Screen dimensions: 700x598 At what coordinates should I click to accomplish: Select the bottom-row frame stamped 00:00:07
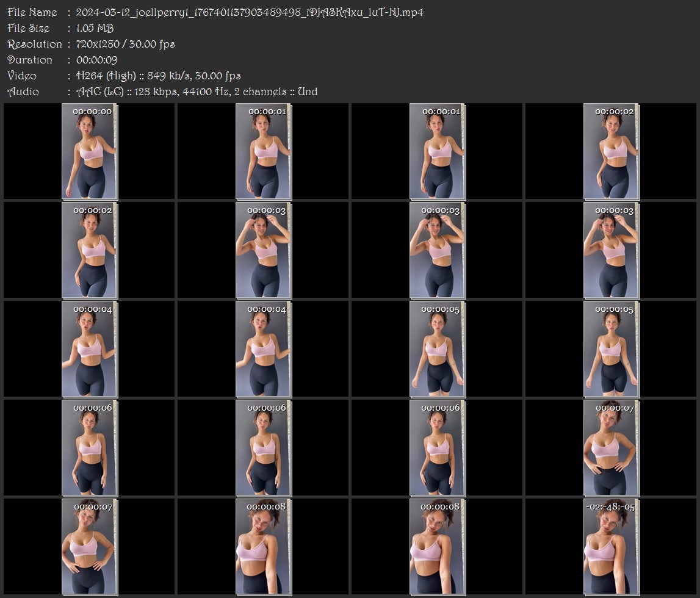[x=89, y=547]
